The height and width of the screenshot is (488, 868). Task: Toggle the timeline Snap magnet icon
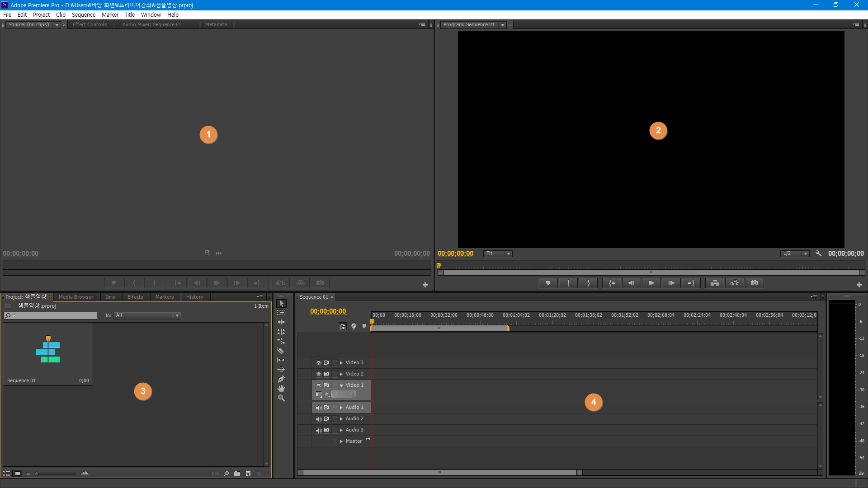[343, 327]
